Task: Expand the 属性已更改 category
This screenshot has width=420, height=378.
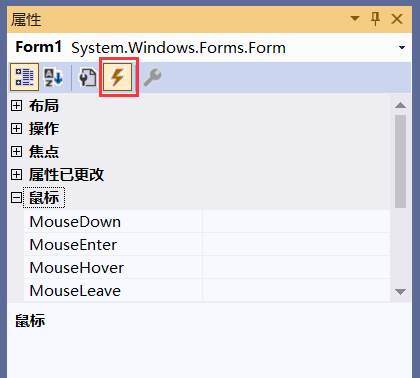Action: click(16, 175)
